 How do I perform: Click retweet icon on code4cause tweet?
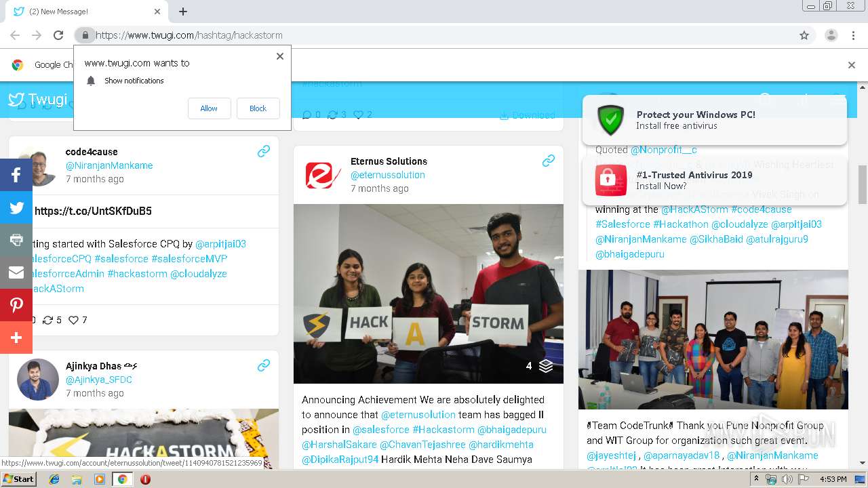tap(47, 320)
